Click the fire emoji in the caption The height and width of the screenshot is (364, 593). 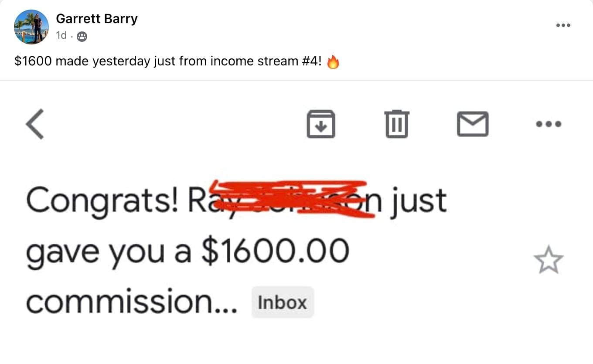click(x=333, y=62)
